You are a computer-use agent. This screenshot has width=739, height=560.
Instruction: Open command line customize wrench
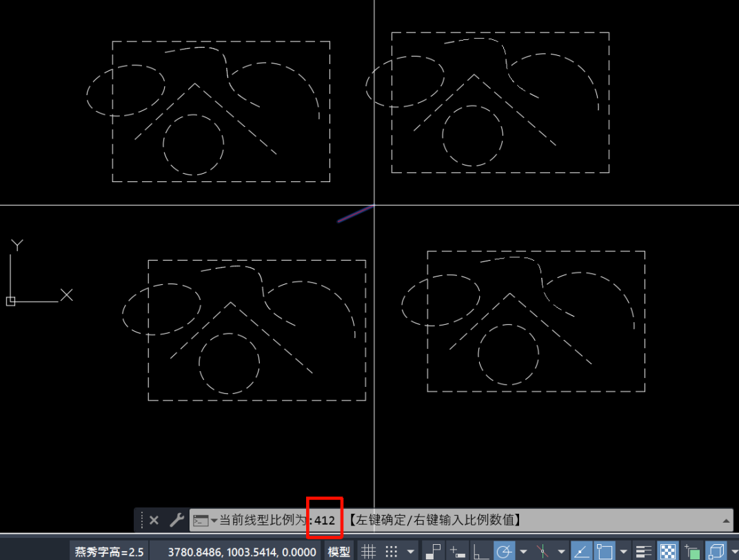176,520
